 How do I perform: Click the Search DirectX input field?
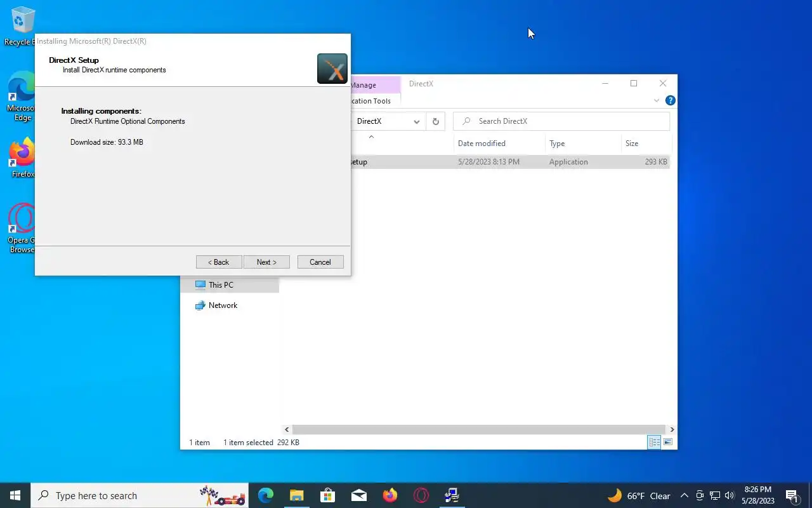tap(561, 121)
